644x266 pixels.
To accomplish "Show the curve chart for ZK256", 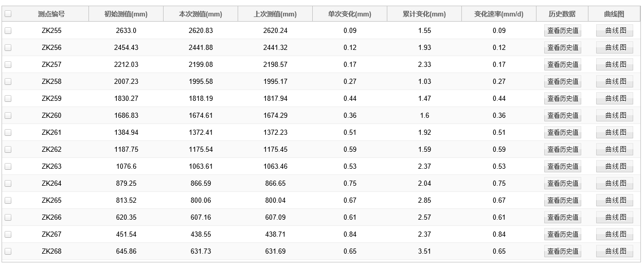I will point(615,48).
